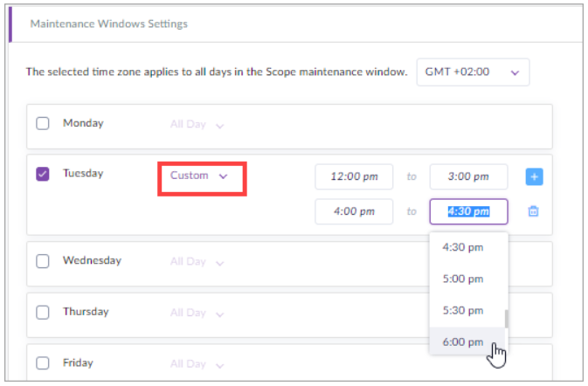
Task: Enable the Monday checkbox
Action: 43,124
